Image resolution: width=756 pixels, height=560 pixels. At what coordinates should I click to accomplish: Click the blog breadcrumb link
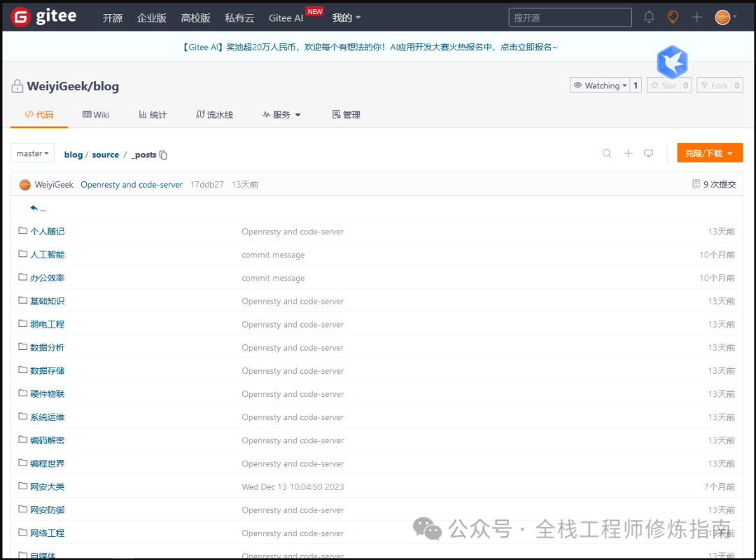[73, 154]
